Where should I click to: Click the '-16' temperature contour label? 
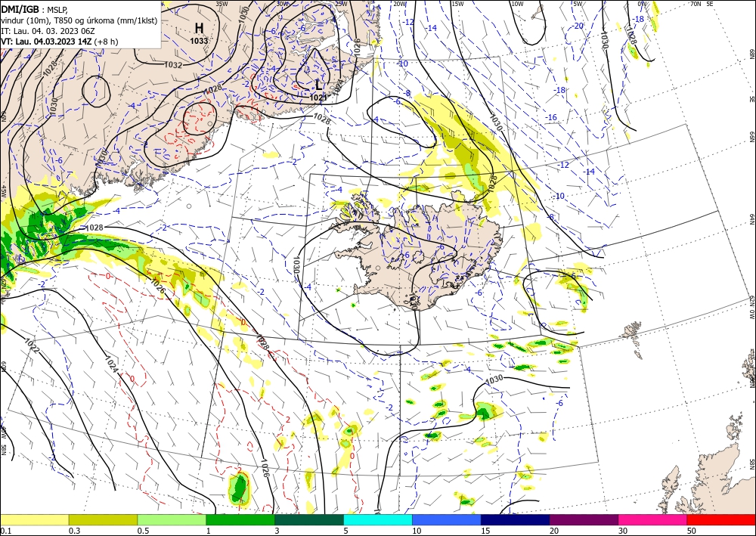pyautogui.click(x=551, y=118)
